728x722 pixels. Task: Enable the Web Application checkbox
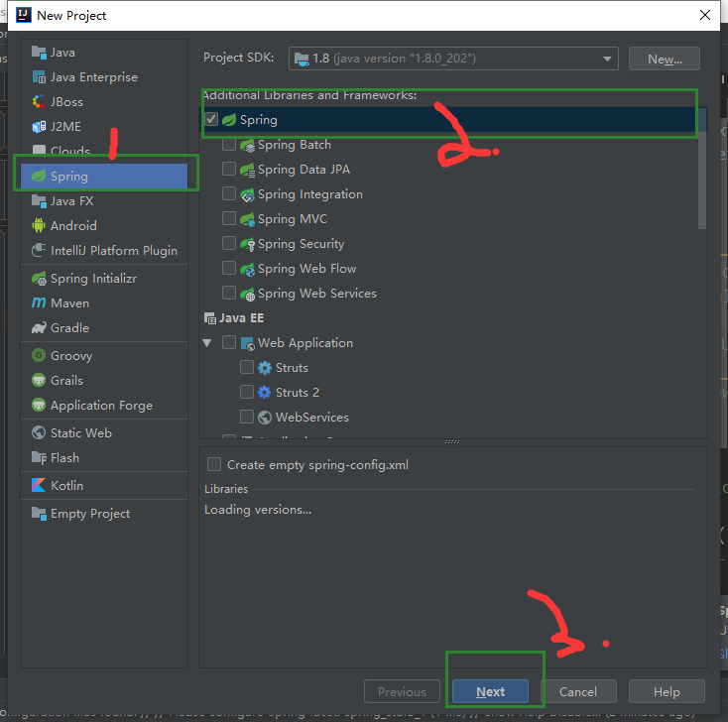pyautogui.click(x=229, y=342)
